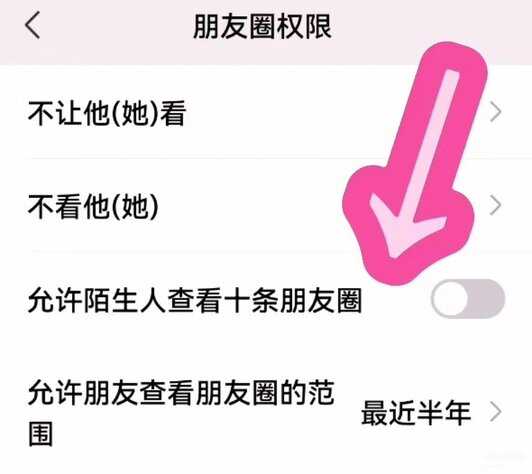Screen dimensions: 532x474
Task: Click the arrowhead tip of the pink arrow
Action: coord(394,253)
